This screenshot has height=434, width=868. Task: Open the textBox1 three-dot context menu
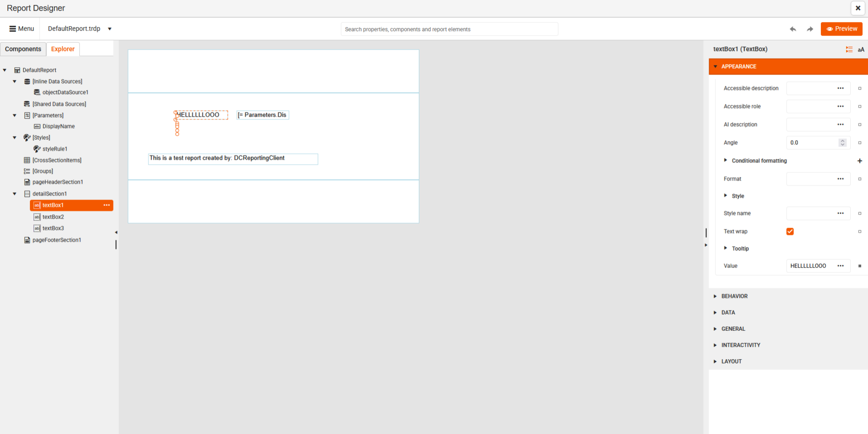[107, 205]
